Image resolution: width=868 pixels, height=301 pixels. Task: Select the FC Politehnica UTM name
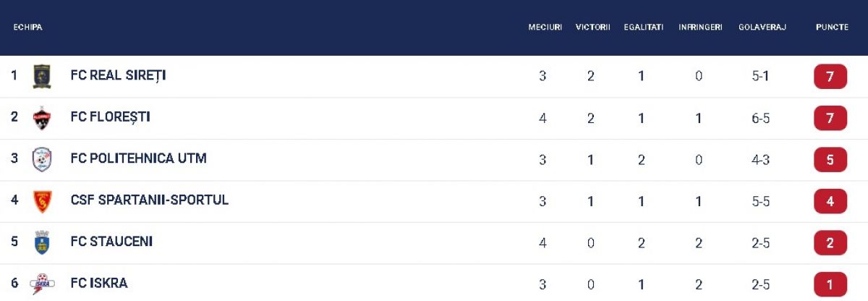pyautogui.click(x=138, y=158)
